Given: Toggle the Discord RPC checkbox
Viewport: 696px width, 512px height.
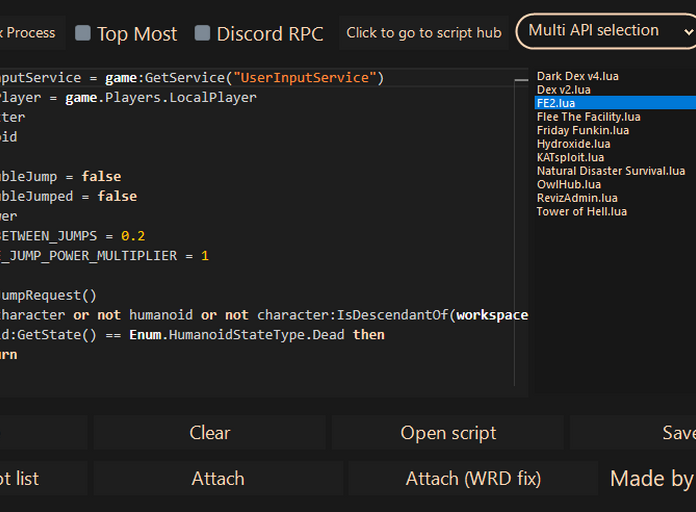Looking at the screenshot, I should [x=202, y=33].
